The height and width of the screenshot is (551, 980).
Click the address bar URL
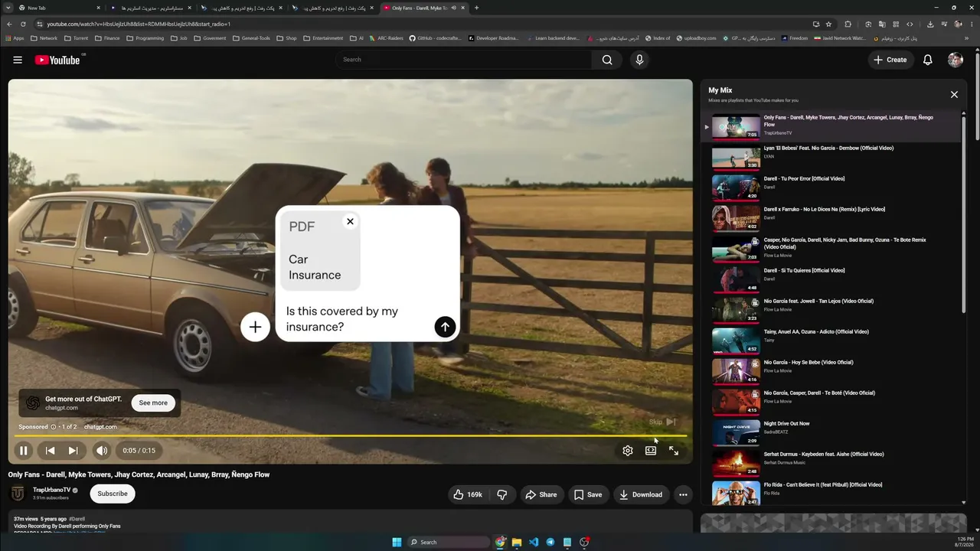139,24
